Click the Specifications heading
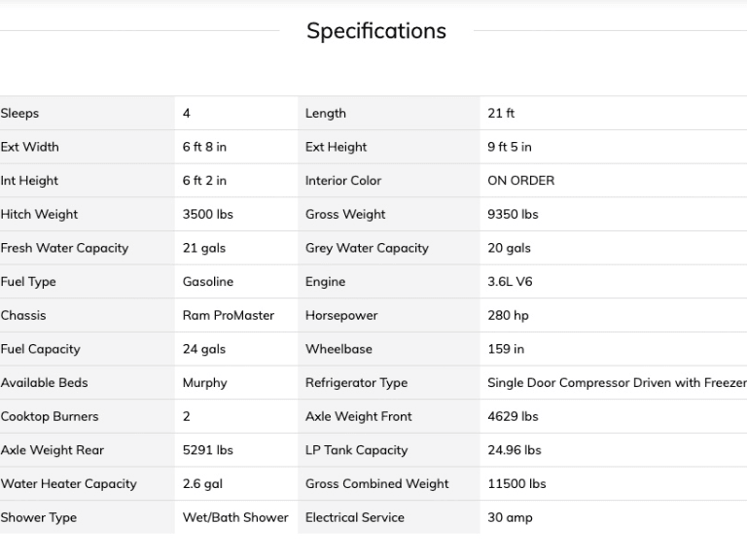Screen dimensions: 747x560 tap(375, 31)
